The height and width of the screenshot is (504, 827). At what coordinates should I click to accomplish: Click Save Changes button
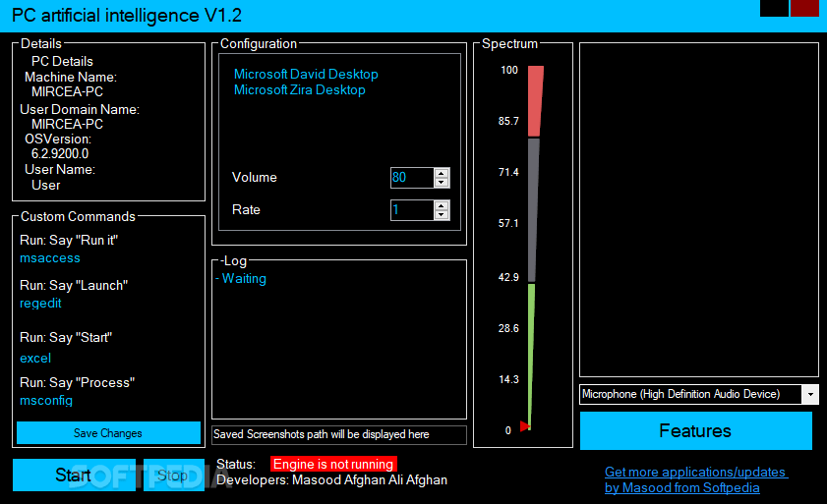[108, 433]
